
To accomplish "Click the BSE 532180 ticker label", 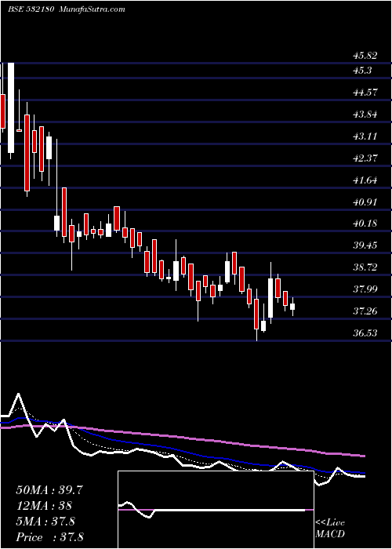I will coord(31,9).
